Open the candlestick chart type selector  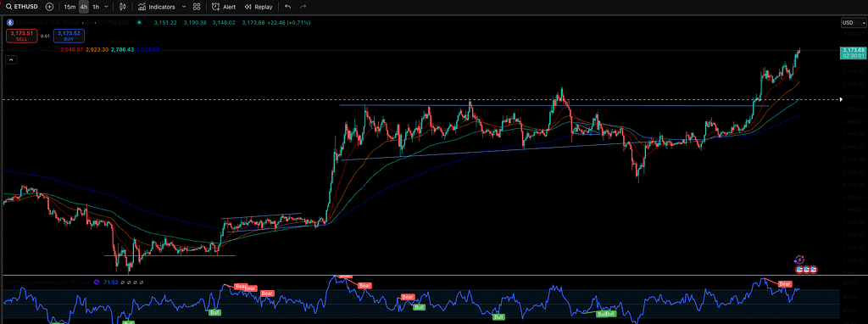point(123,7)
